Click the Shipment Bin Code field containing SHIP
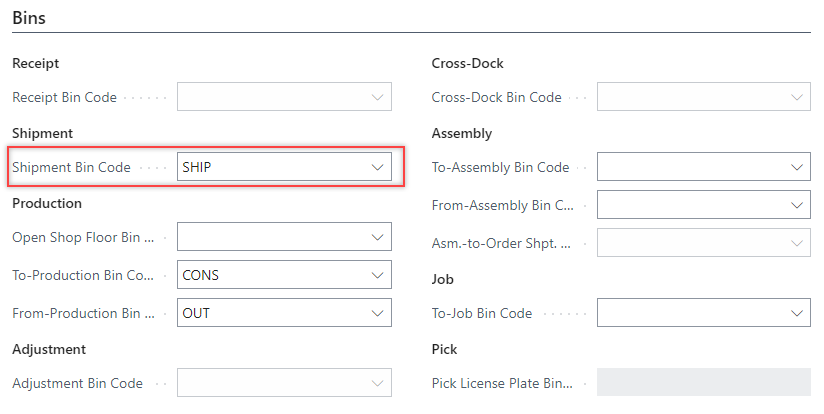Image resolution: width=824 pixels, height=414 pixels. 270,168
